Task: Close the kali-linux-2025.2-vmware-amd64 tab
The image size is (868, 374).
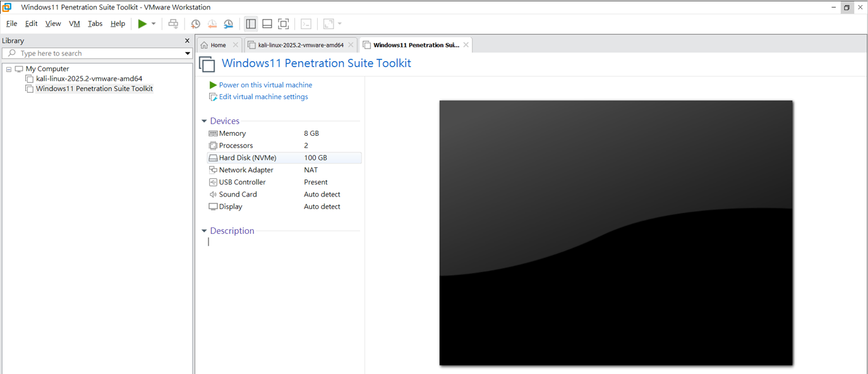Action: tap(351, 45)
